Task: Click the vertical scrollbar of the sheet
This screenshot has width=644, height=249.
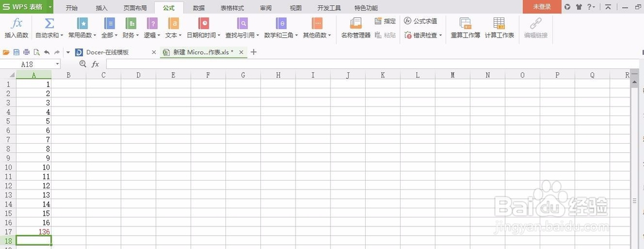Action: click(x=635, y=164)
